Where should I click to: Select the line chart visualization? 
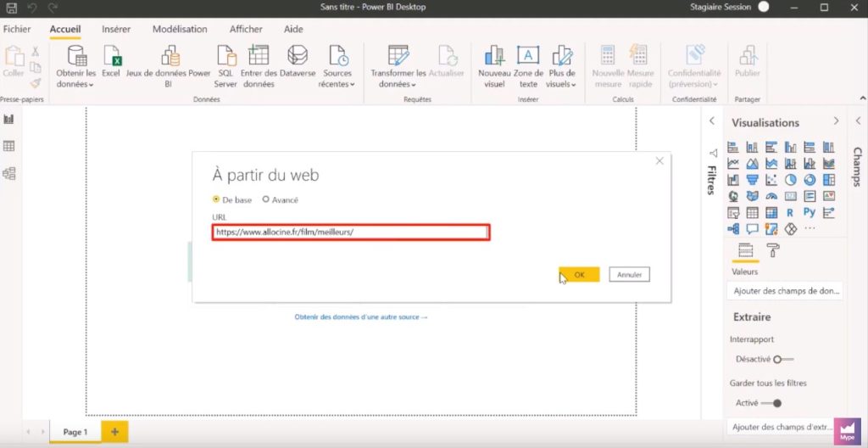click(733, 164)
